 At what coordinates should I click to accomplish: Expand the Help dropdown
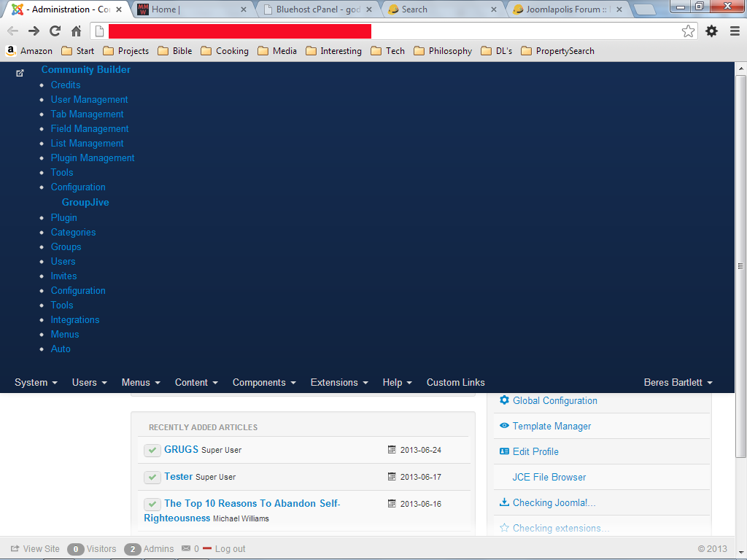pos(398,382)
